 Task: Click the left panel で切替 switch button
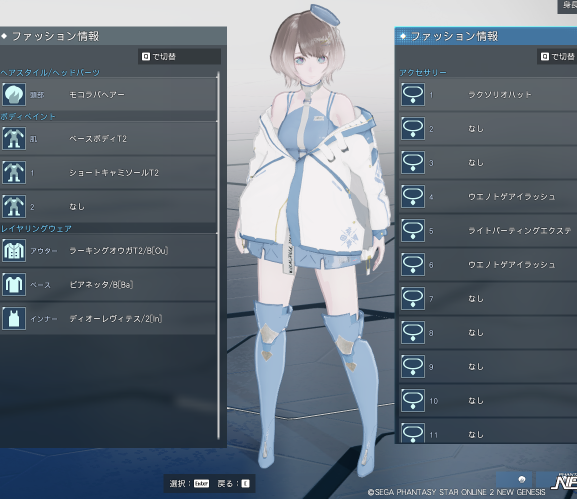point(180,56)
